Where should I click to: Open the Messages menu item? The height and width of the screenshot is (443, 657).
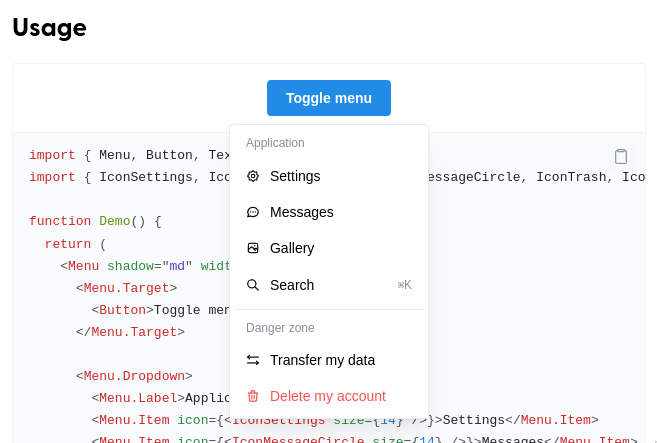(x=301, y=212)
